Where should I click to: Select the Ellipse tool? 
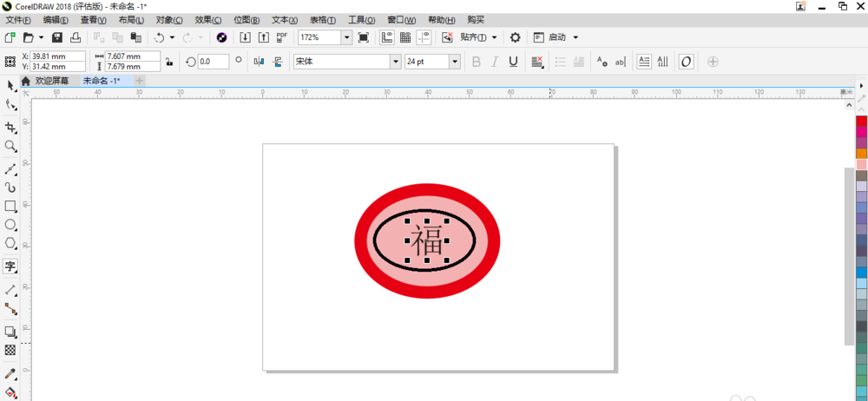click(x=10, y=224)
